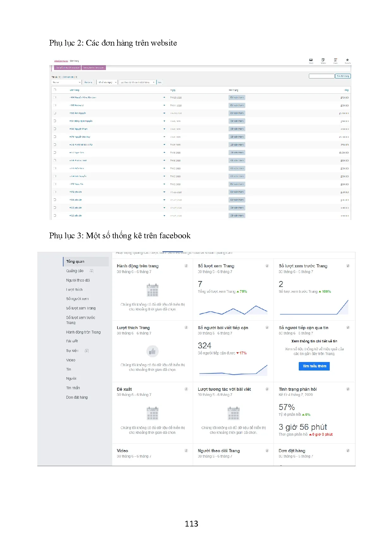Click the exit icon beside Quảng cáo

(91, 271)
